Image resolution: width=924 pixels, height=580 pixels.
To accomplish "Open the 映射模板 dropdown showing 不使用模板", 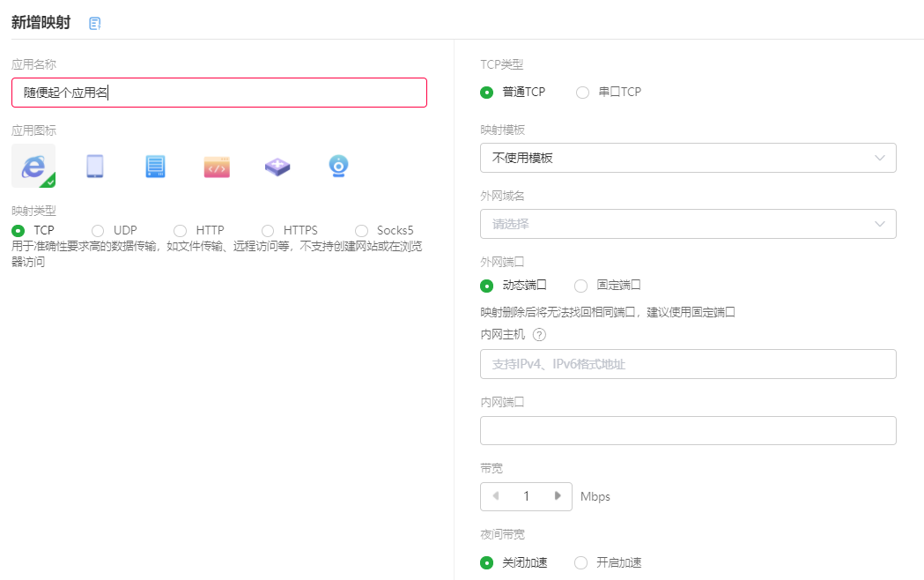I will coord(688,158).
